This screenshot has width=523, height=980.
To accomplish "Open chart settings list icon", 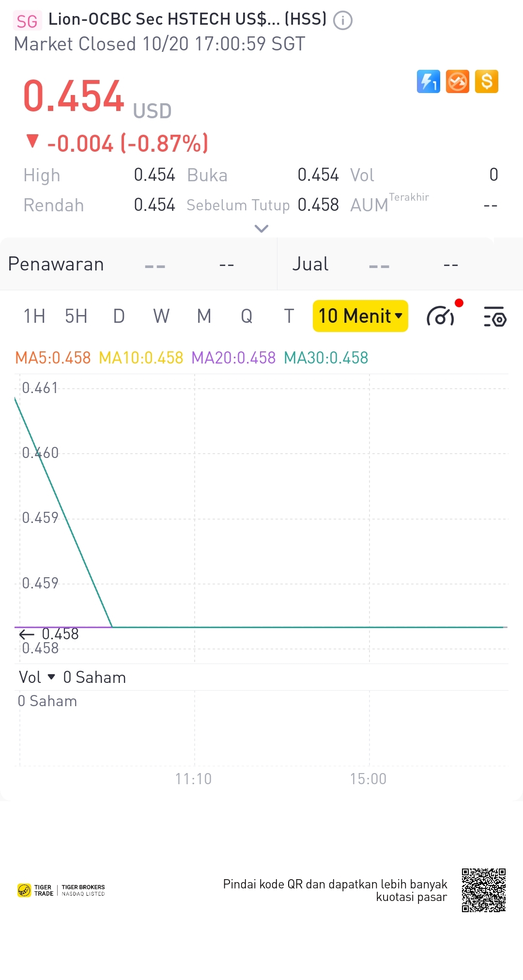I will [x=495, y=317].
